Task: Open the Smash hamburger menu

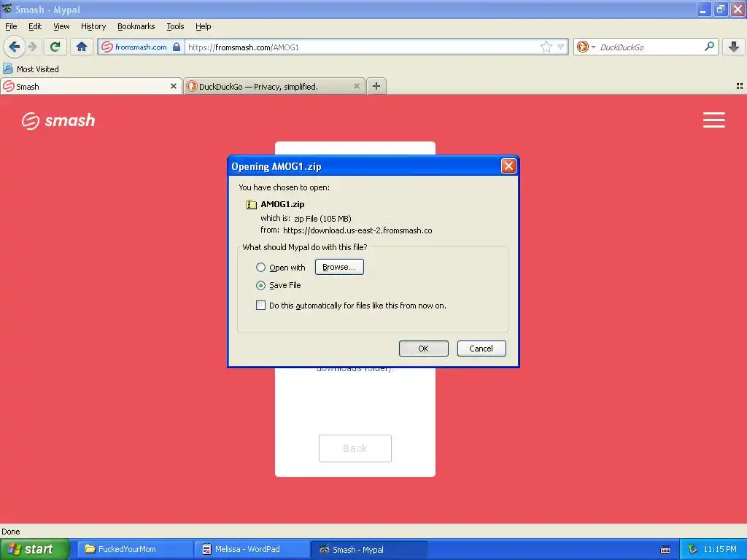Action: (714, 120)
